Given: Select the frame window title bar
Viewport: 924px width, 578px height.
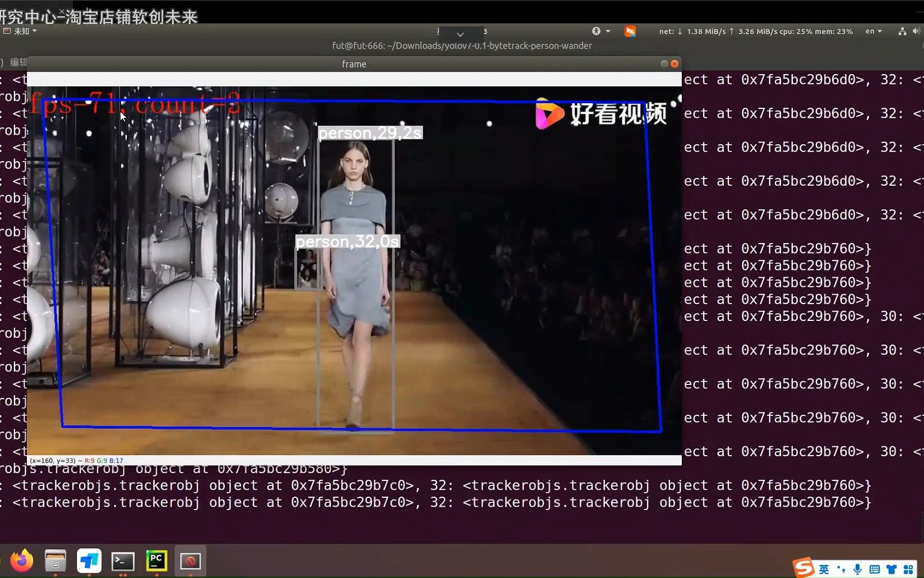Looking at the screenshot, I should point(353,64).
